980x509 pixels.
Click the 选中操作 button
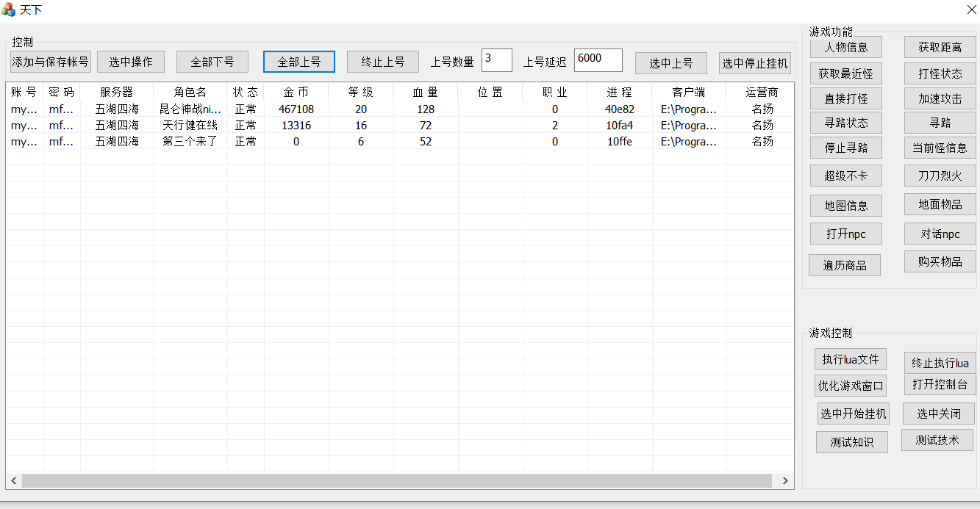130,62
